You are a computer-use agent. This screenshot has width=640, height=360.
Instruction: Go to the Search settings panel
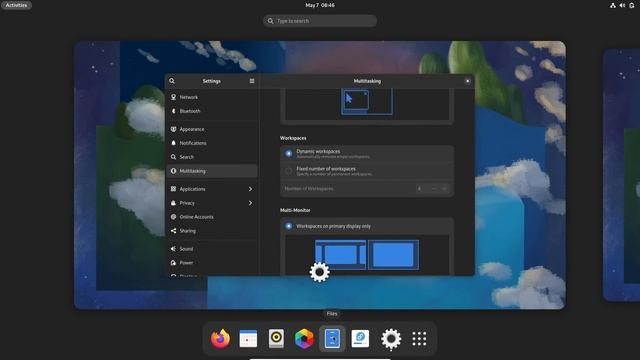[x=212, y=157]
